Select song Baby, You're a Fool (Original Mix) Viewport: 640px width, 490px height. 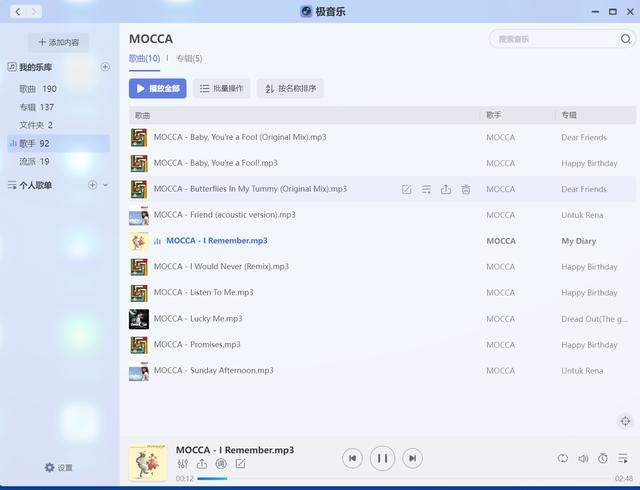382,137
